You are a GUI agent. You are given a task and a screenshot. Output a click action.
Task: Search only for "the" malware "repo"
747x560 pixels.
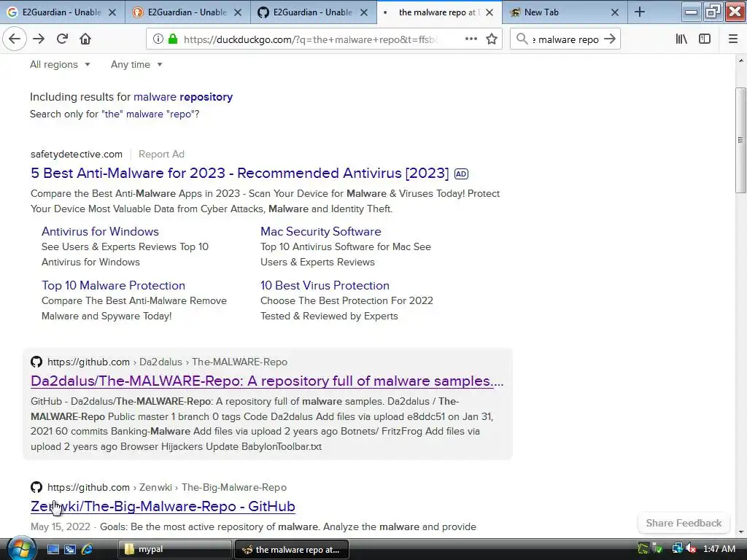[150, 114]
